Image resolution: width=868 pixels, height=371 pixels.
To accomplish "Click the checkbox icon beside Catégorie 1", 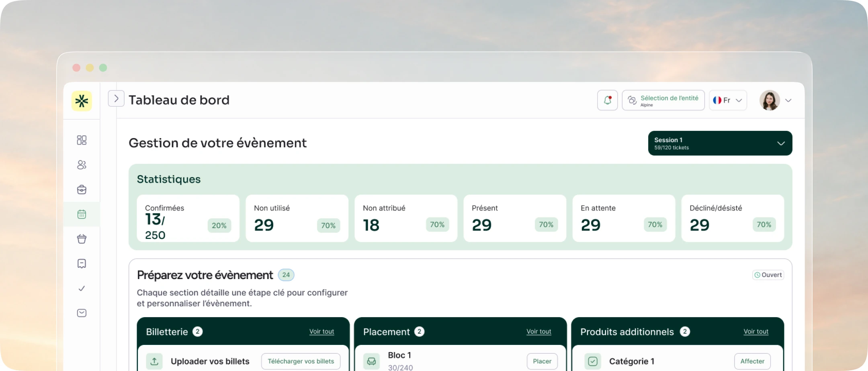I will click(x=593, y=361).
